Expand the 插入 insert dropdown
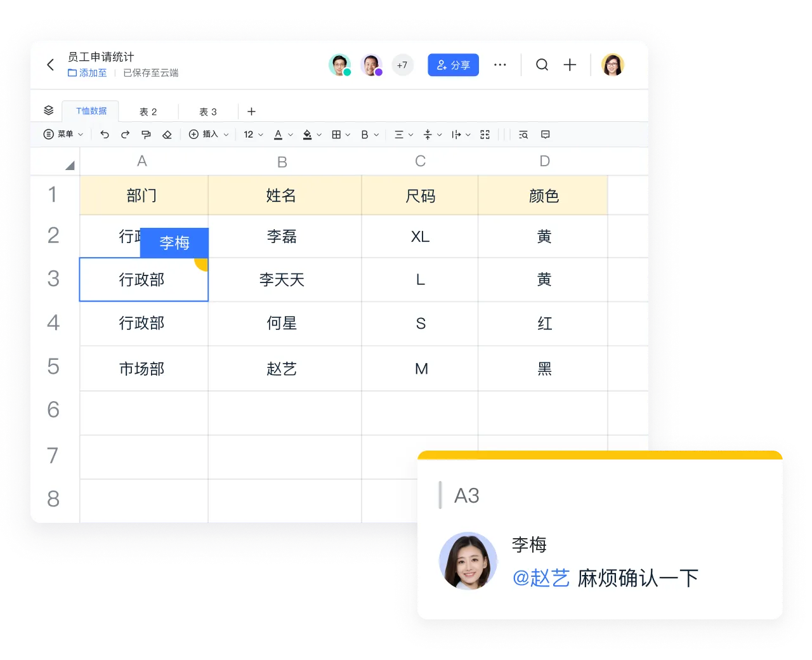The height and width of the screenshot is (660, 812). pos(209,135)
